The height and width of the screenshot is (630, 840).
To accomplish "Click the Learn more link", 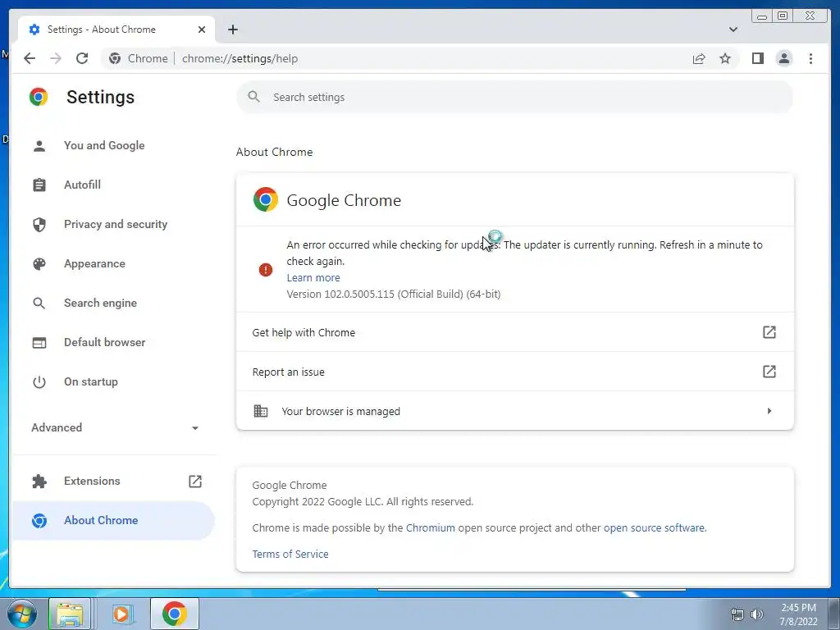I will pyautogui.click(x=313, y=277).
